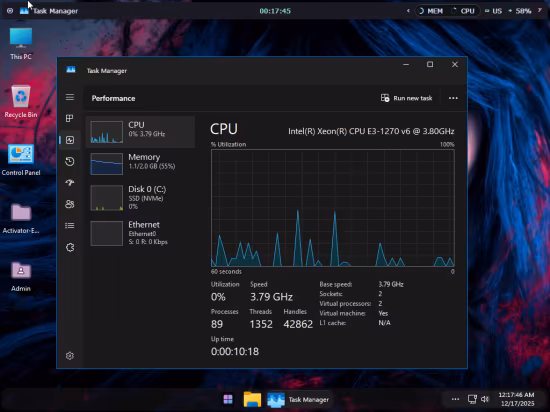This screenshot has width=550, height=412.
Task: Close the Task Manager window
Action: point(455,65)
